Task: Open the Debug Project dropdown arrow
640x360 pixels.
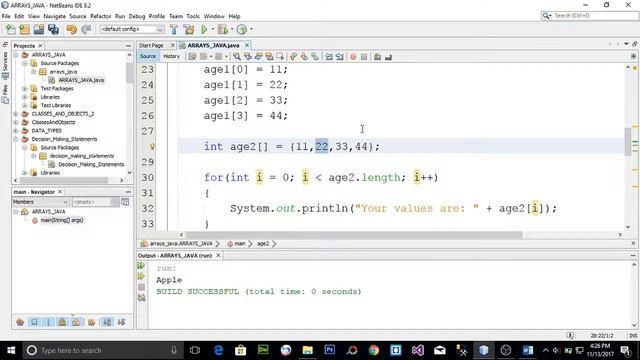Action: coord(231,29)
